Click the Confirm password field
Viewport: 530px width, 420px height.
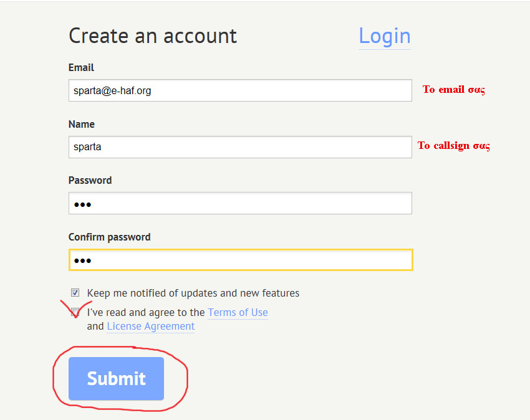pos(240,260)
